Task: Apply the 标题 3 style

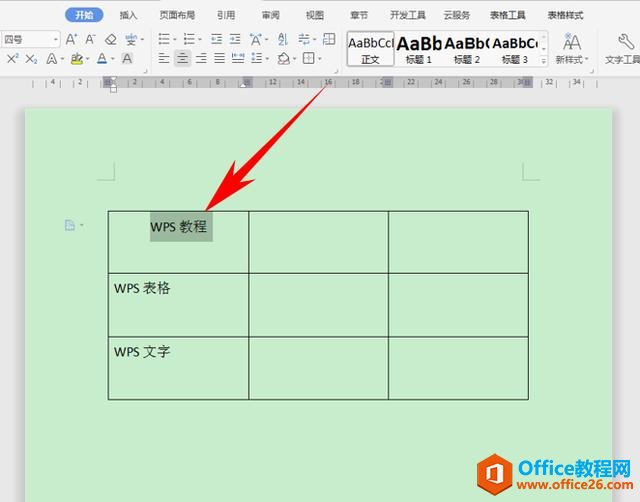Action: [x=515, y=49]
